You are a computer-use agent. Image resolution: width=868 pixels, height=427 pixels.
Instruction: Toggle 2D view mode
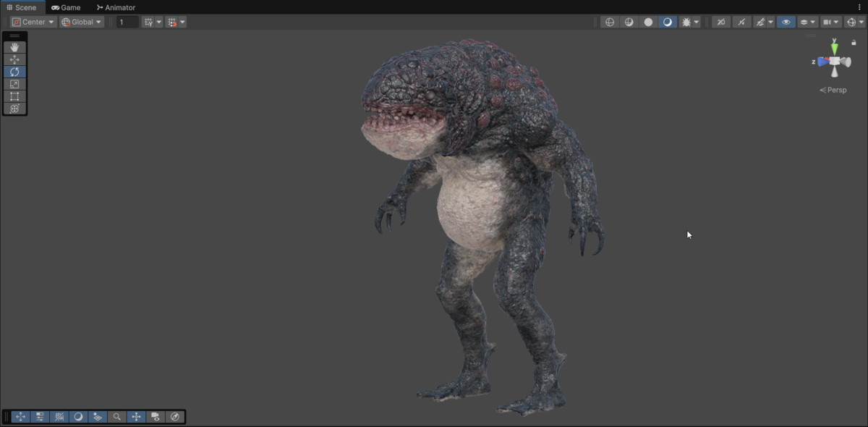tap(721, 22)
